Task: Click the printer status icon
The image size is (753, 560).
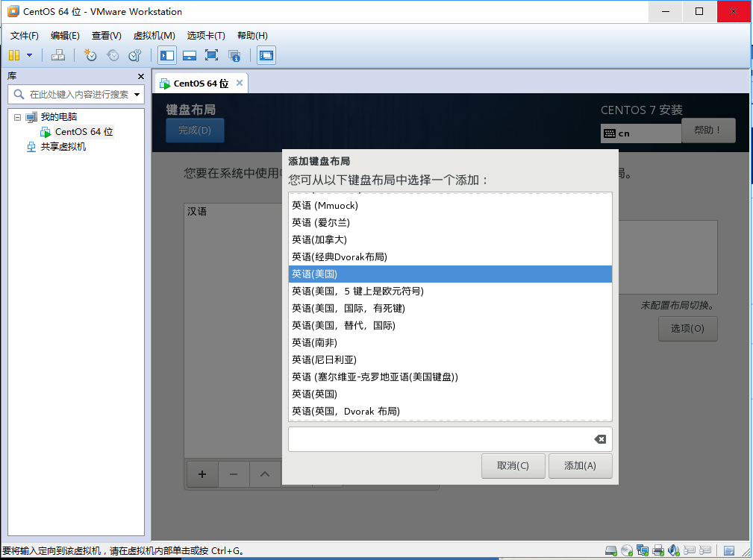Action: point(658,550)
